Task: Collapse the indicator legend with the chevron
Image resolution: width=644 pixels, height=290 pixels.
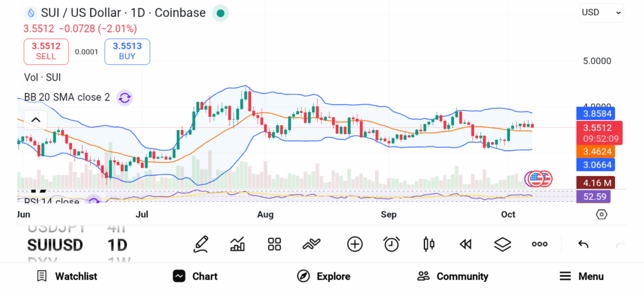Action: [x=35, y=120]
